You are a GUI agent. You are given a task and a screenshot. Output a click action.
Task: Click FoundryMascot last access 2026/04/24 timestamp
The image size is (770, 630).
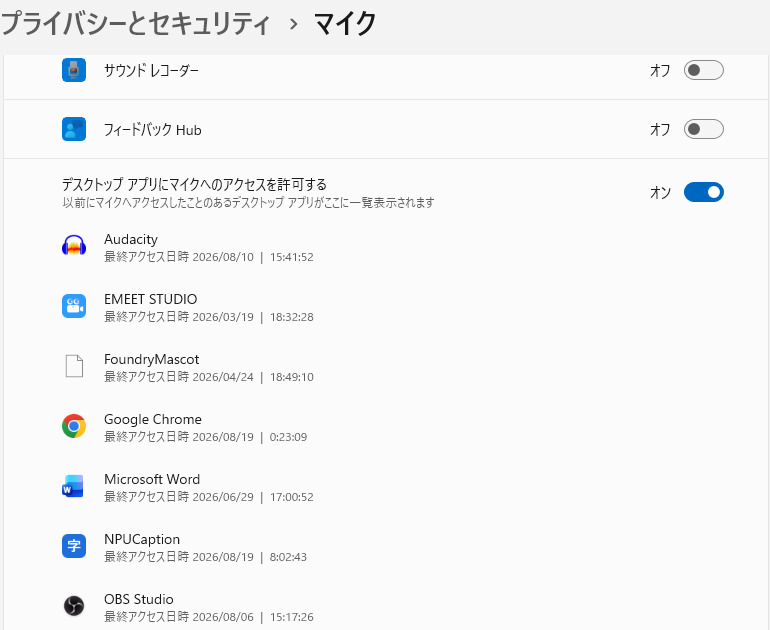point(209,377)
